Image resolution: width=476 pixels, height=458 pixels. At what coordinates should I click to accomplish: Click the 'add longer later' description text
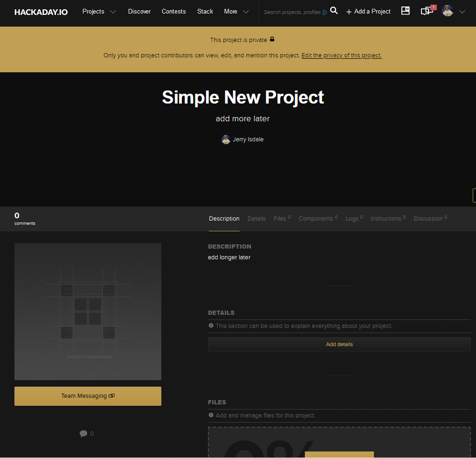pyautogui.click(x=229, y=257)
